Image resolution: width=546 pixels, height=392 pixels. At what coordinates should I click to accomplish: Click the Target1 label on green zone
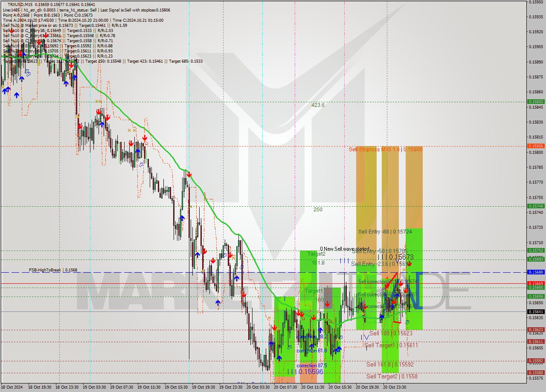[314, 291]
